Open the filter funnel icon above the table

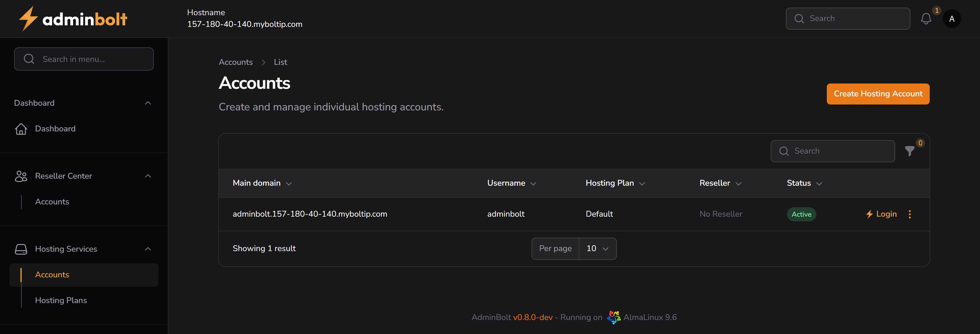pyautogui.click(x=910, y=151)
